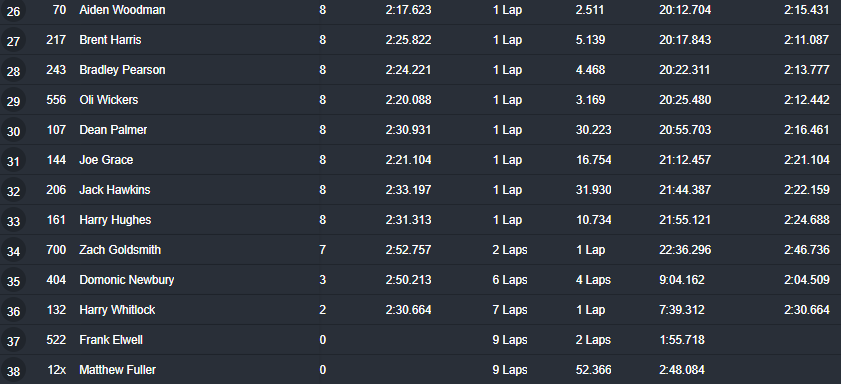
Task: Select Zach Goldsmith row
Action: 420,250
